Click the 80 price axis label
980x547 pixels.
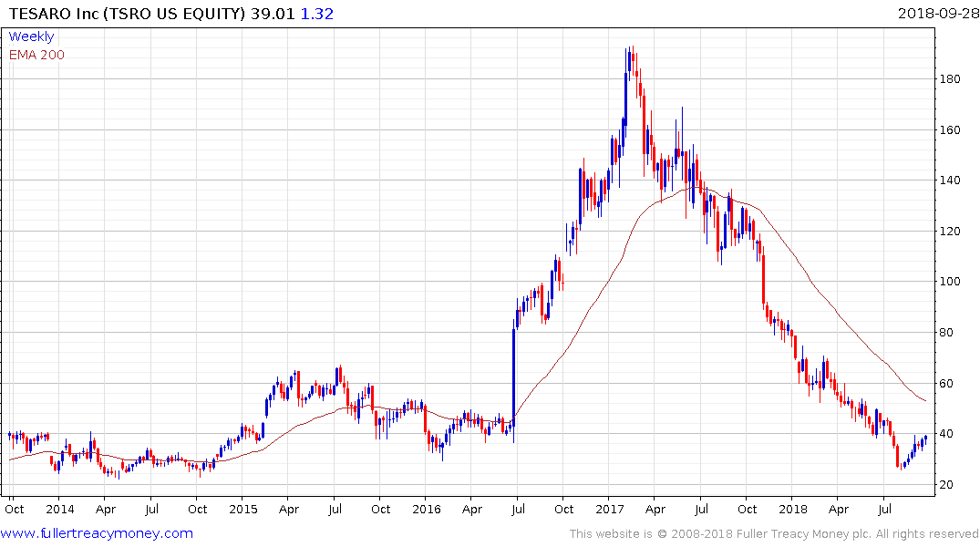coord(946,333)
